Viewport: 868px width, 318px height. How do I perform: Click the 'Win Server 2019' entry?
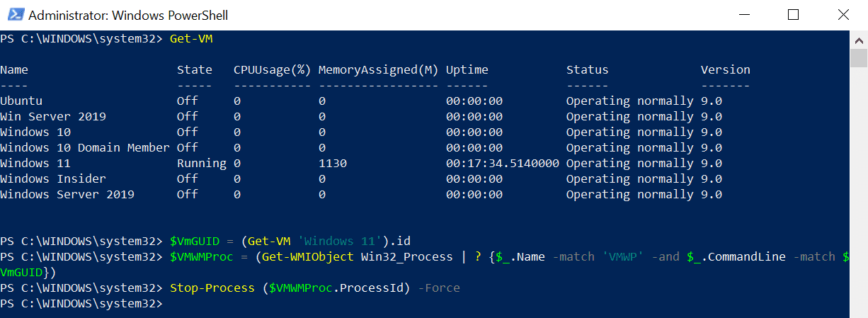[53, 116]
